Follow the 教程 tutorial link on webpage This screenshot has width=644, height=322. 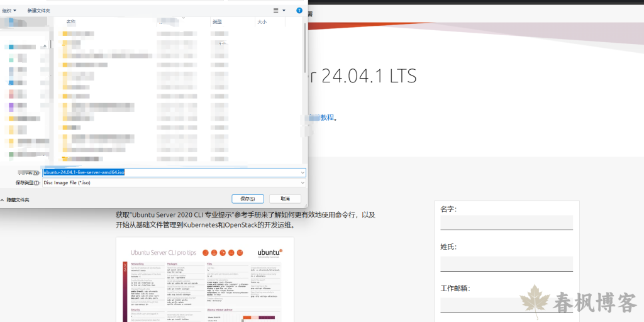(x=327, y=118)
